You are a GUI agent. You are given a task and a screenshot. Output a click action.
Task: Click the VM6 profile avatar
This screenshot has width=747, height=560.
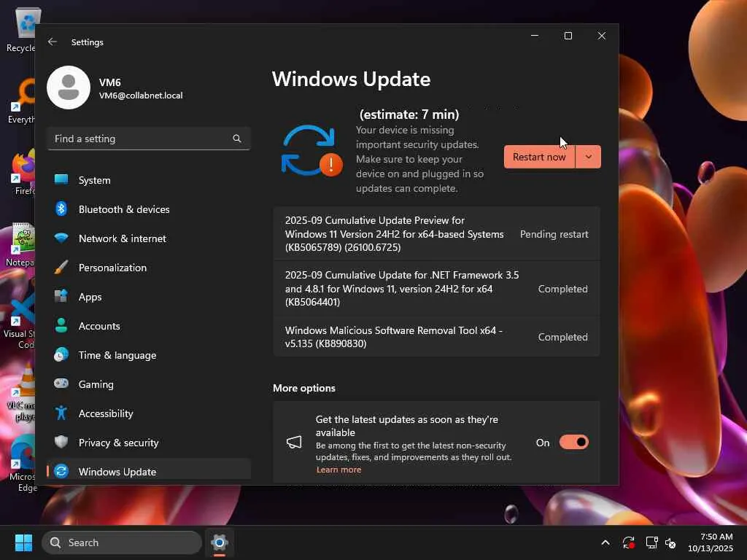click(x=69, y=87)
